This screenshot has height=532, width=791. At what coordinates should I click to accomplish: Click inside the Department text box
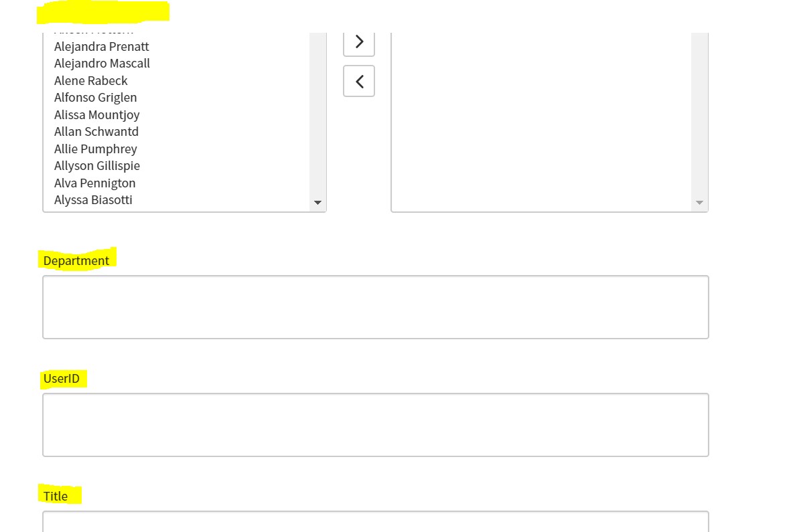pyautogui.click(x=375, y=307)
